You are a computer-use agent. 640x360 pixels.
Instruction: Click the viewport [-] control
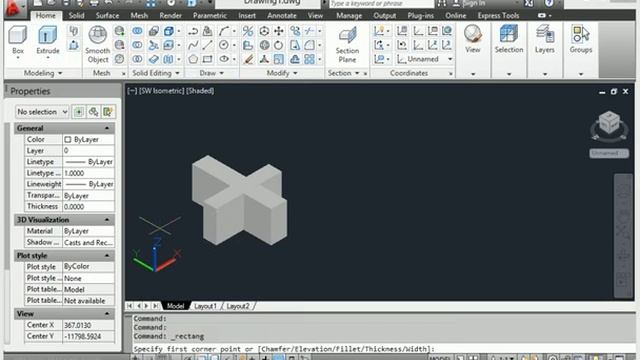pos(132,91)
